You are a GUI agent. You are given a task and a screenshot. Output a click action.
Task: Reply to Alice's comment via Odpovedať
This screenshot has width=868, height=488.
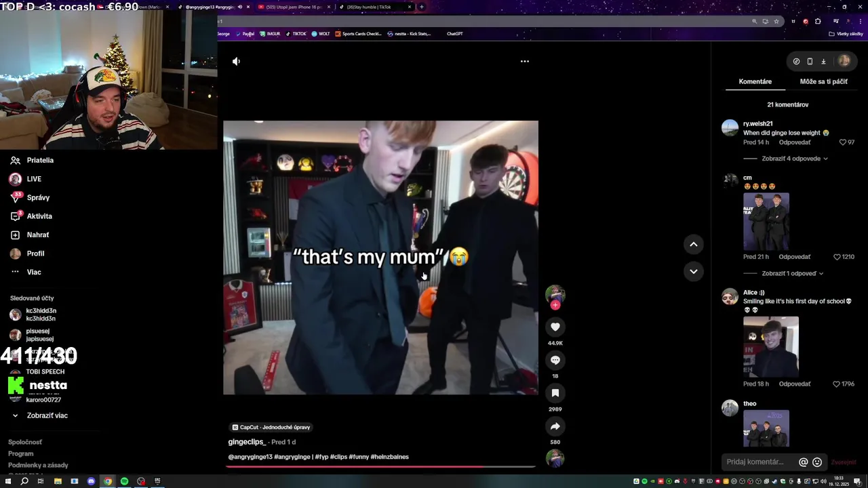click(795, 384)
